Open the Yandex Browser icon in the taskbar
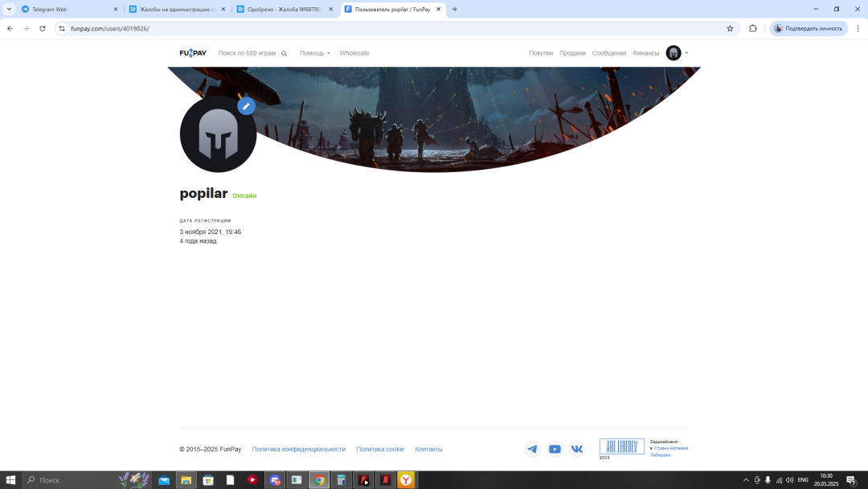Viewport: 868px width, 489px height. click(x=406, y=480)
